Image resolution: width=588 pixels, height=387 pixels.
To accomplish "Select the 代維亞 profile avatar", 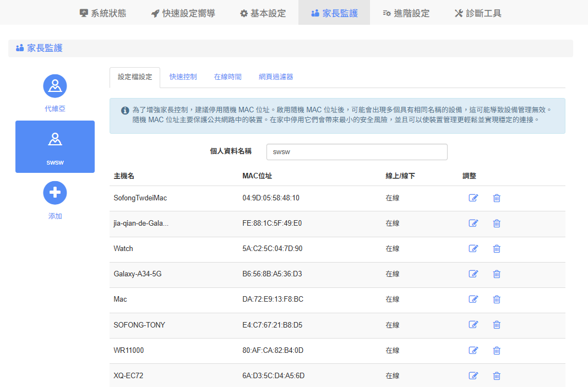I will 55,86.
